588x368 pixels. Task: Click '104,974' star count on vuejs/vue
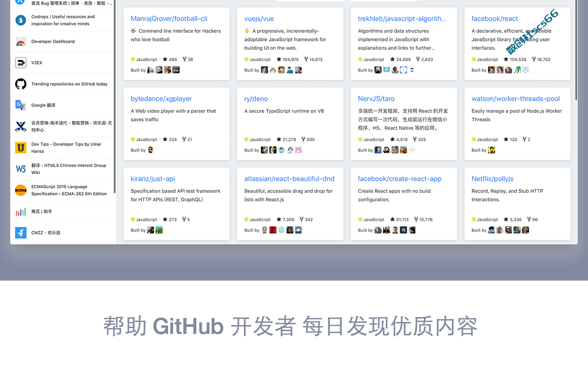(x=290, y=59)
